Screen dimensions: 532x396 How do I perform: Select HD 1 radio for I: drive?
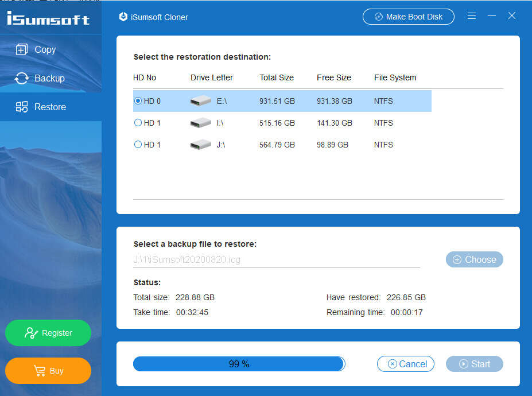pos(138,122)
